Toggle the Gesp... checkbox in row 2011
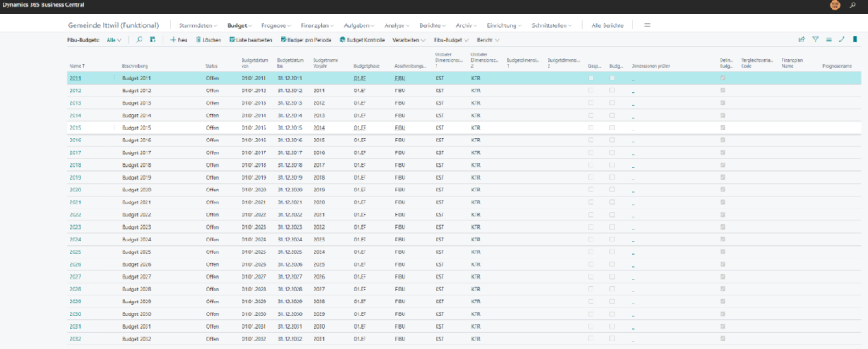 (591, 79)
